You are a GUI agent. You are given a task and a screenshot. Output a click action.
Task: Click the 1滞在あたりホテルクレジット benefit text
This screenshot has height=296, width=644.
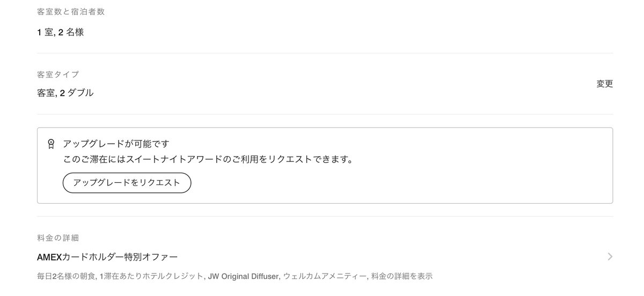click(x=151, y=277)
